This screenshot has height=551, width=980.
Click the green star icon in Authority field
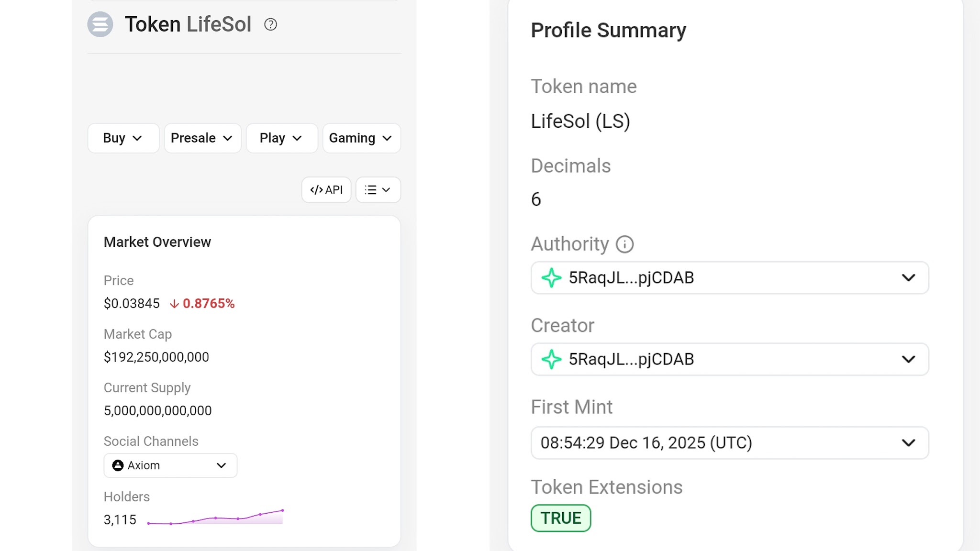551,278
